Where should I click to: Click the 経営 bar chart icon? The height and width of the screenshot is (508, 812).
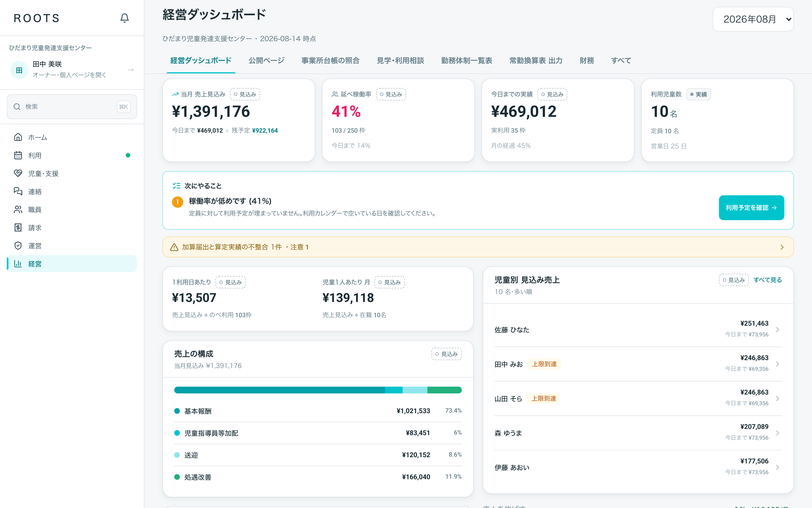(x=18, y=264)
